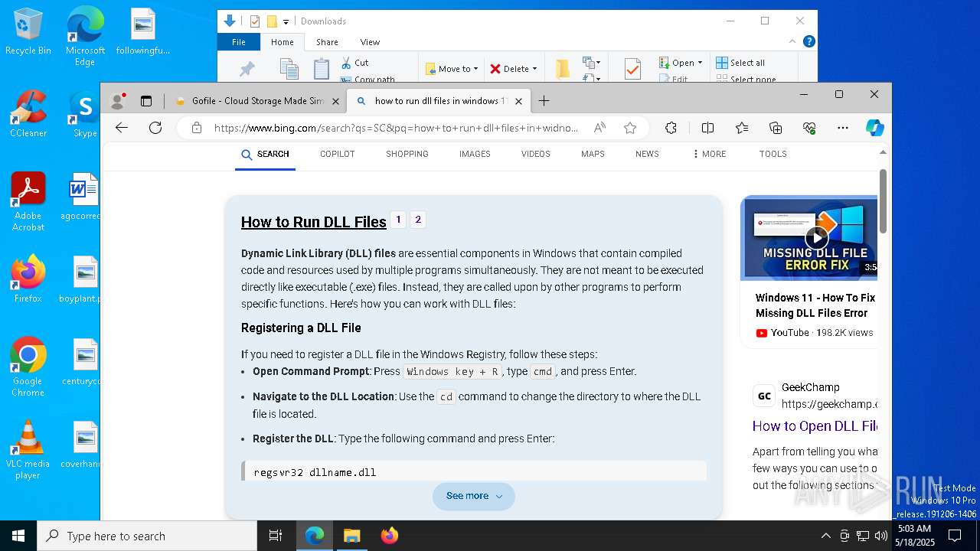Select the SEARCH tab on Bing

(265, 154)
